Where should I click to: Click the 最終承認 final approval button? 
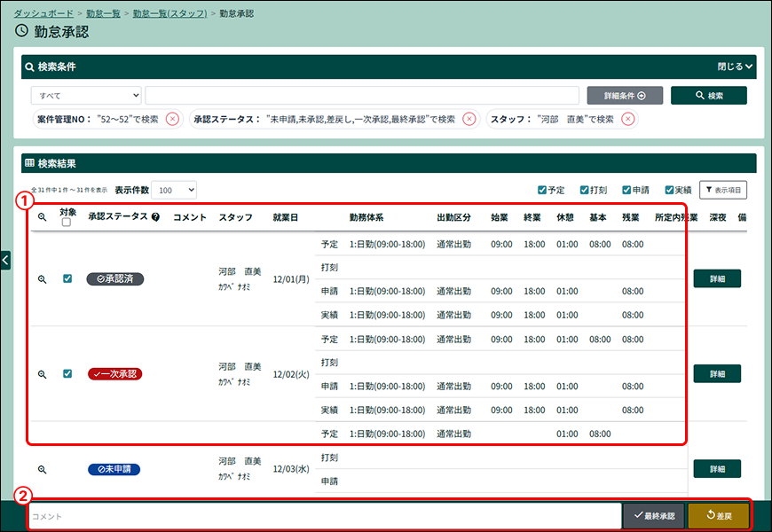coord(654,516)
